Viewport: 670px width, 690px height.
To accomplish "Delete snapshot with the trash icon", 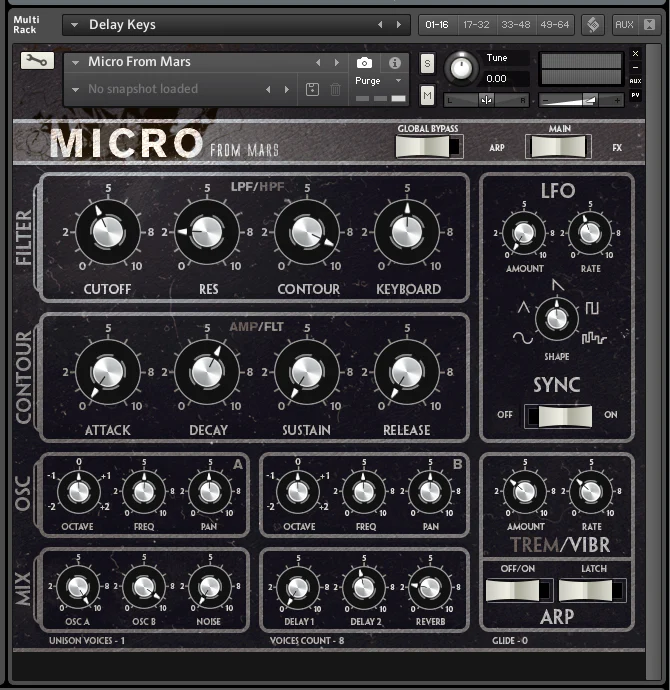I will pos(335,89).
